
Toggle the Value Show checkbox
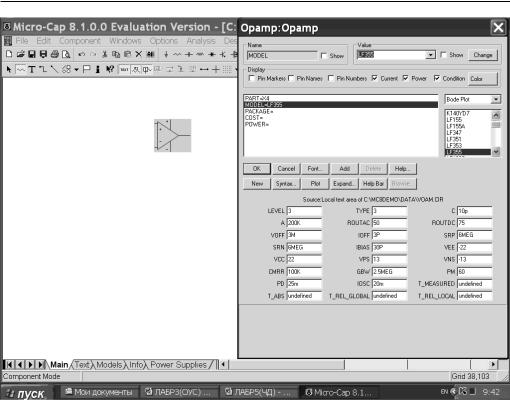(x=443, y=55)
